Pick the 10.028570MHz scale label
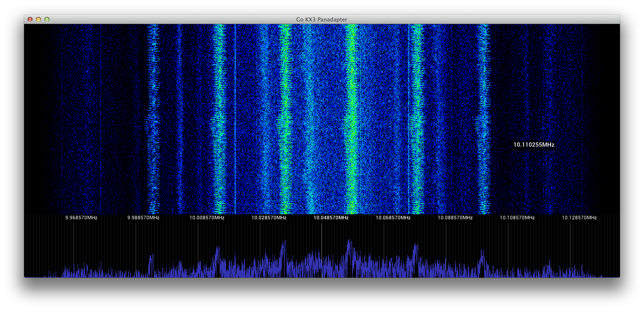 click(x=269, y=218)
